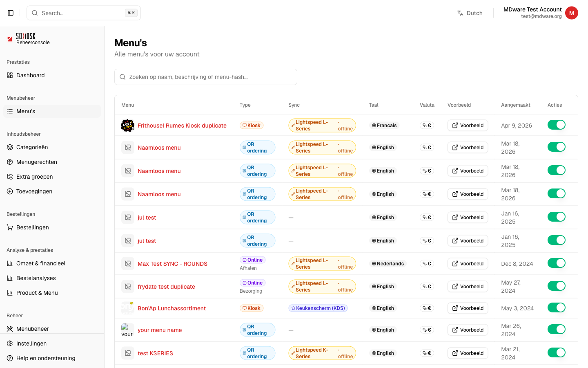Click the Omzet & financieel chart icon
This screenshot has height=368, width=588.
[10, 263]
